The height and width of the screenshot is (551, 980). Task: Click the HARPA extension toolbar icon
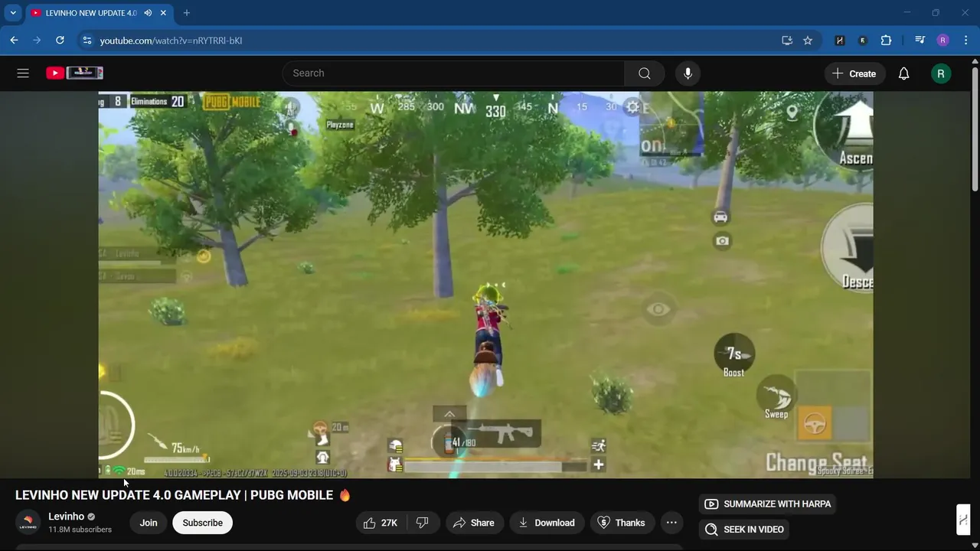[x=840, y=41]
